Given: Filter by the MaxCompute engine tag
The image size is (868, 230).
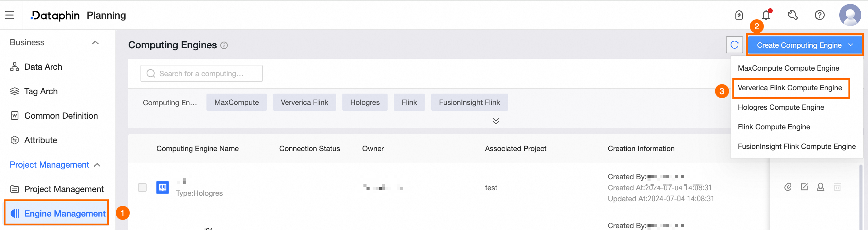Looking at the screenshot, I should [236, 102].
